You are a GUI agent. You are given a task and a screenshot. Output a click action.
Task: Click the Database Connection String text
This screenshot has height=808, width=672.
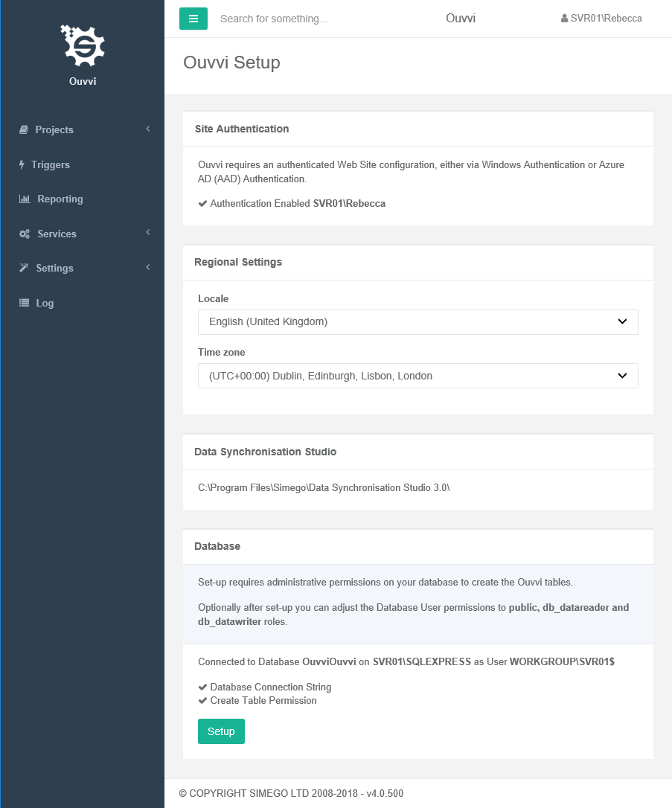click(271, 687)
